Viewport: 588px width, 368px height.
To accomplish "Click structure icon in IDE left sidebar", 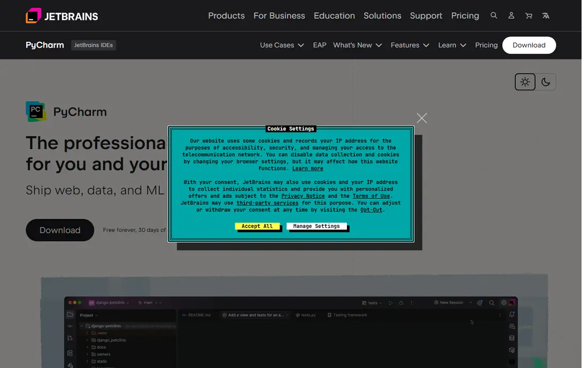I will click(x=70, y=353).
